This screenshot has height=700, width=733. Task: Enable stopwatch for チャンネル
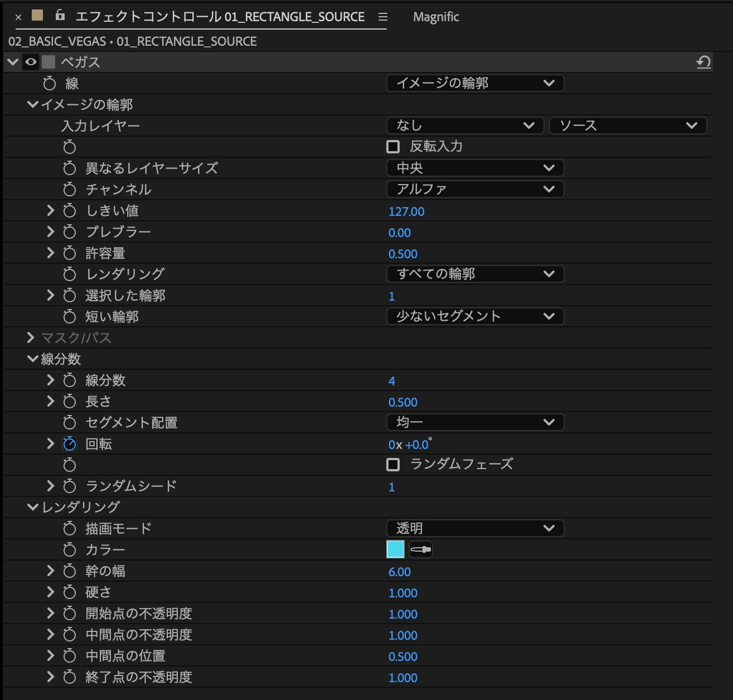click(x=69, y=190)
